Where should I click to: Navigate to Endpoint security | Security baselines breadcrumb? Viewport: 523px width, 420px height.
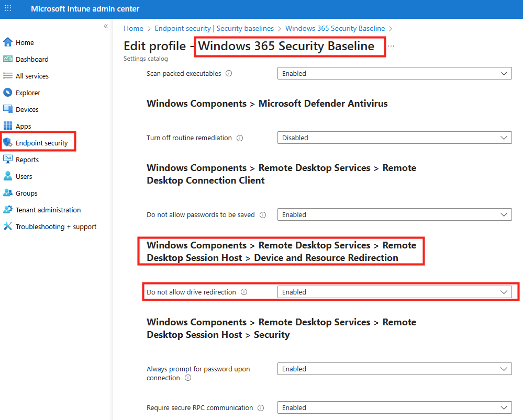click(214, 28)
